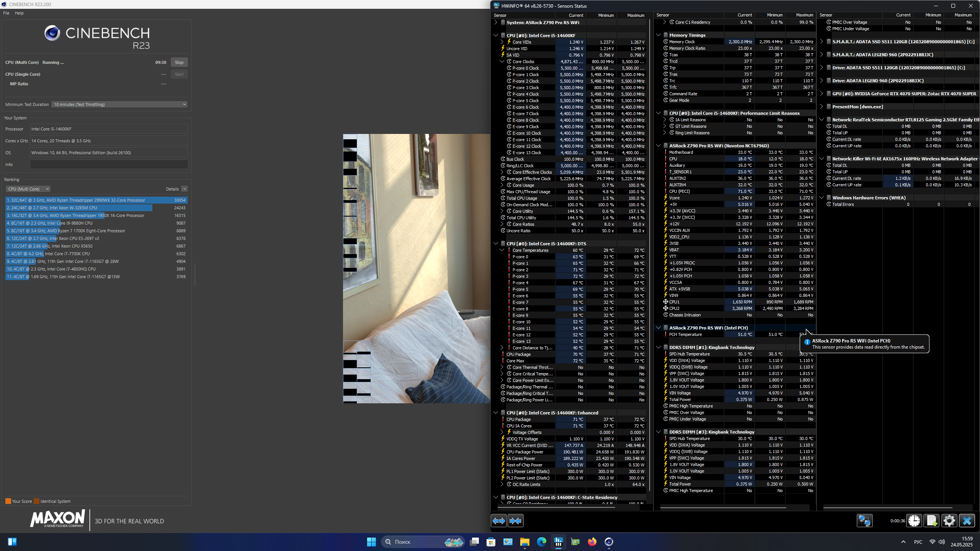Collapse the Core Clocks tree node
The image size is (980, 551).
point(502,62)
